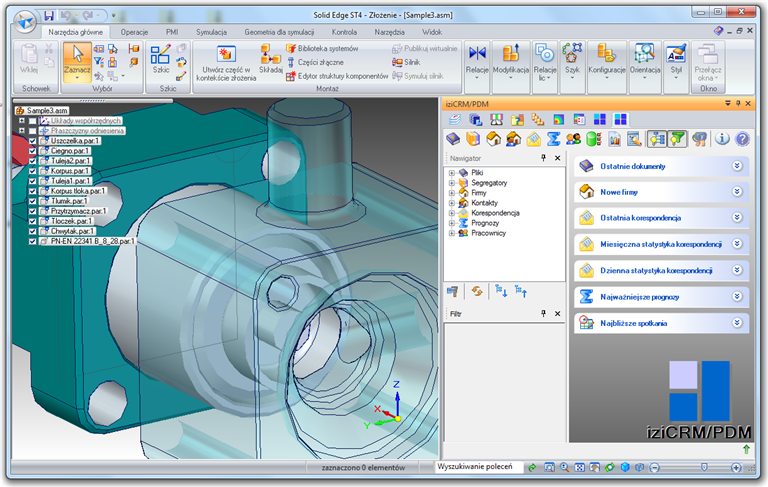Click the refresh arrows icon below Nawigator
This screenshot has width=768, height=487.
tap(477, 292)
